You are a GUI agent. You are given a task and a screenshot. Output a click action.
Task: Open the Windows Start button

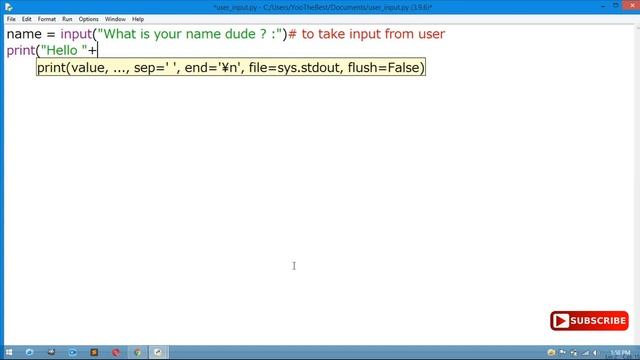tap(9, 352)
